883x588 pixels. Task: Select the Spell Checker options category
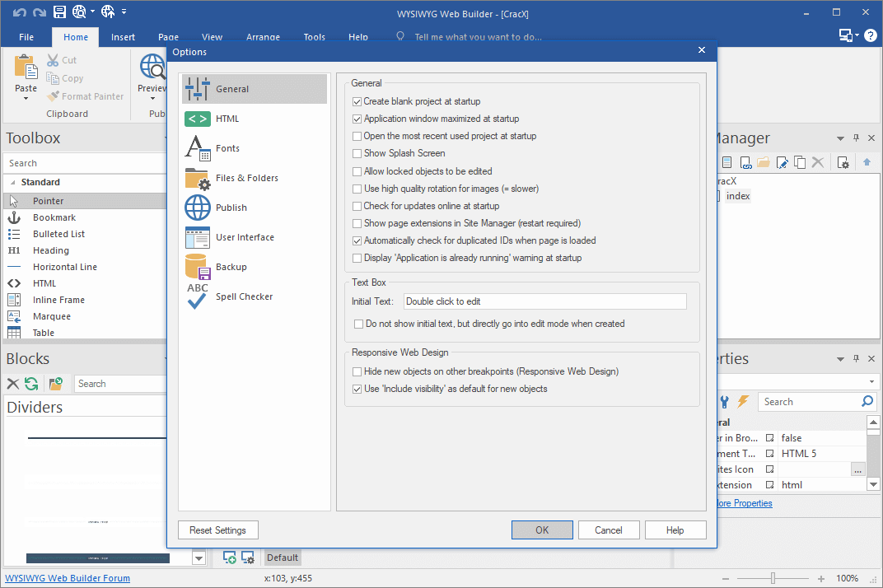(x=255, y=296)
